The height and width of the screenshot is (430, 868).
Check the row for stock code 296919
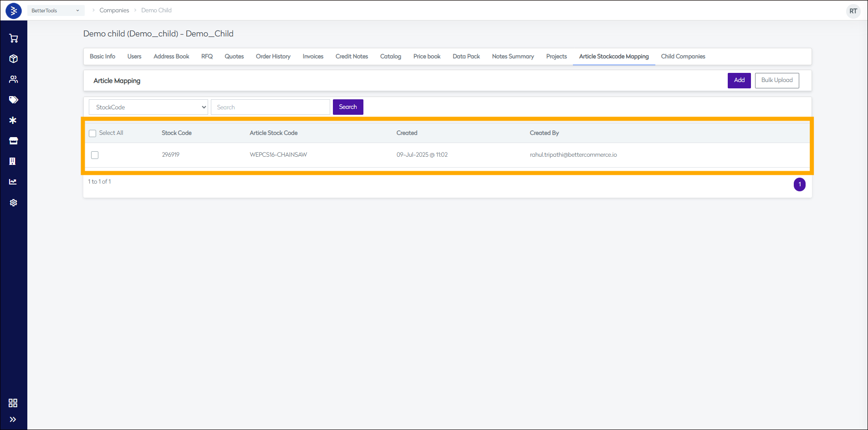(95, 155)
